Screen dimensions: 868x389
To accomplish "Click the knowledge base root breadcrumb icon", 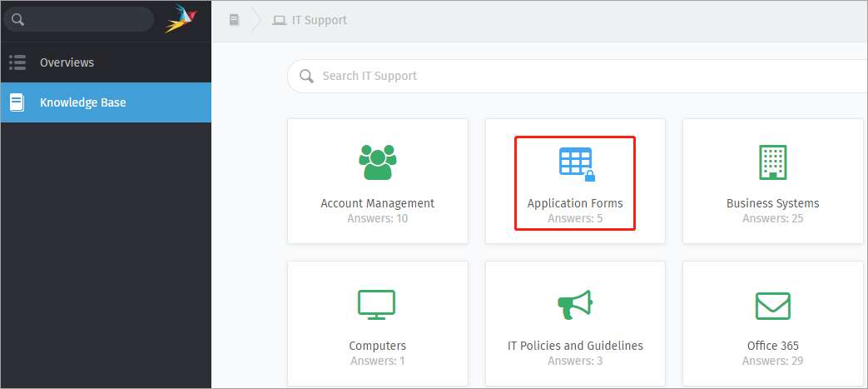I will [x=234, y=21].
